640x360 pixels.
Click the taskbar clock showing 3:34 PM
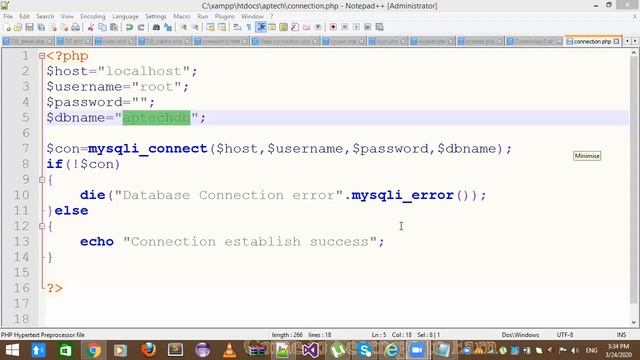(618, 351)
